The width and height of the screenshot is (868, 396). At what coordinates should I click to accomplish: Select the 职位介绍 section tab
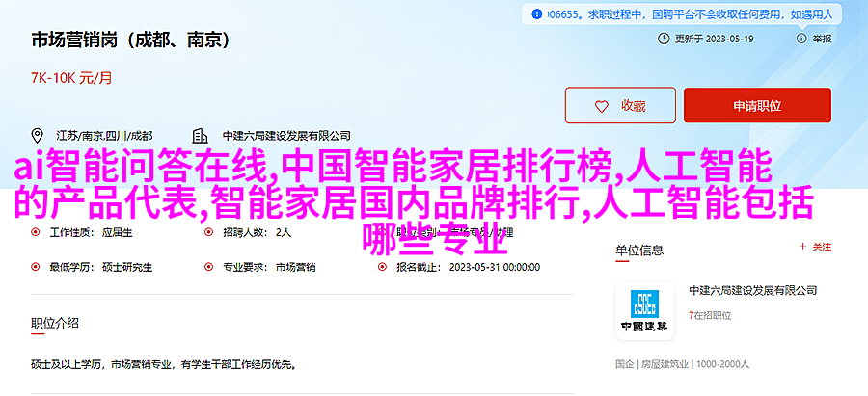pyautogui.click(x=55, y=323)
